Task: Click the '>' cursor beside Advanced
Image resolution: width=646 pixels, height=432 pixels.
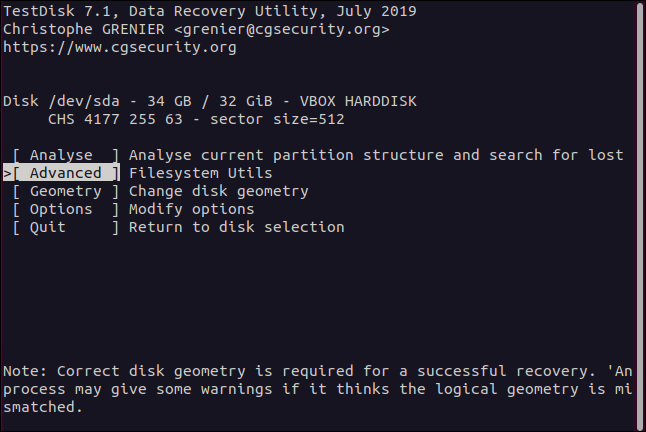Action: click(x=8, y=173)
